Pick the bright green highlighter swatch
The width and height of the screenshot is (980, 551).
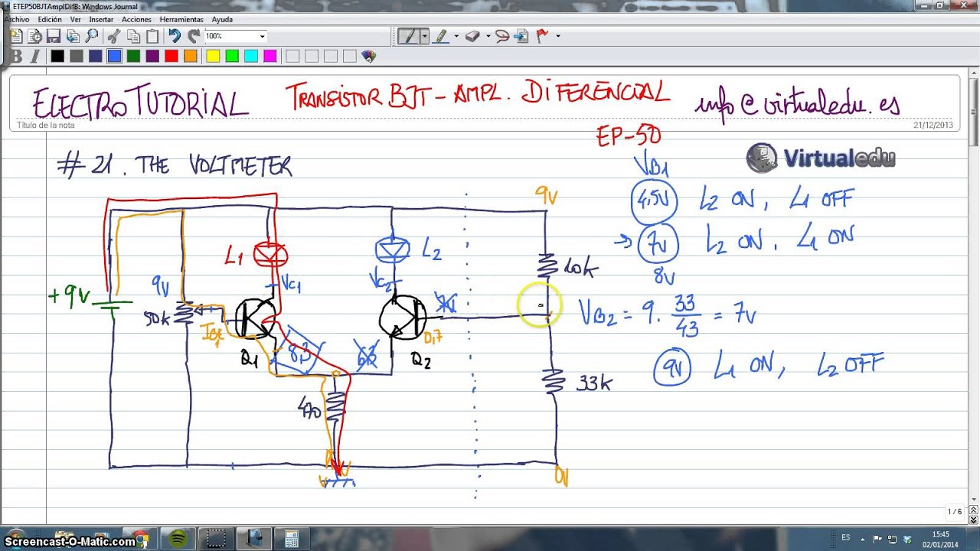point(232,56)
